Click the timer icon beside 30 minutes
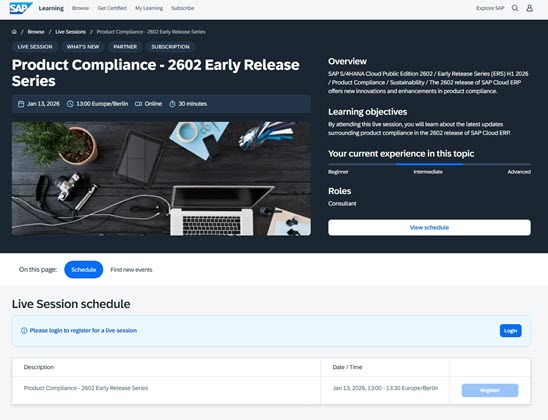This screenshot has height=420, width=548. pyautogui.click(x=172, y=104)
